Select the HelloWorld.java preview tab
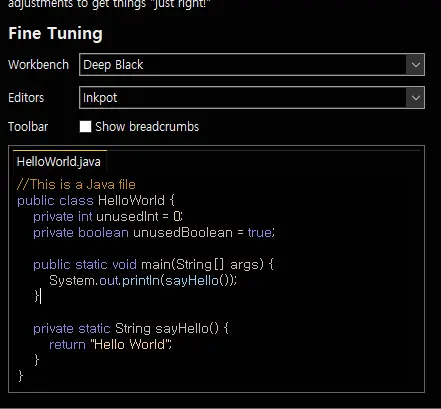This screenshot has height=409, width=441. click(59, 162)
